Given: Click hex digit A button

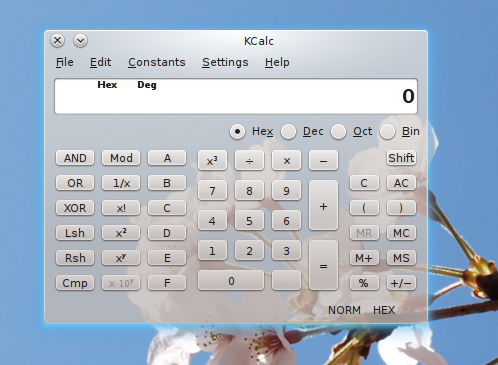Looking at the screenshot, I should click(x=167, y=158).
